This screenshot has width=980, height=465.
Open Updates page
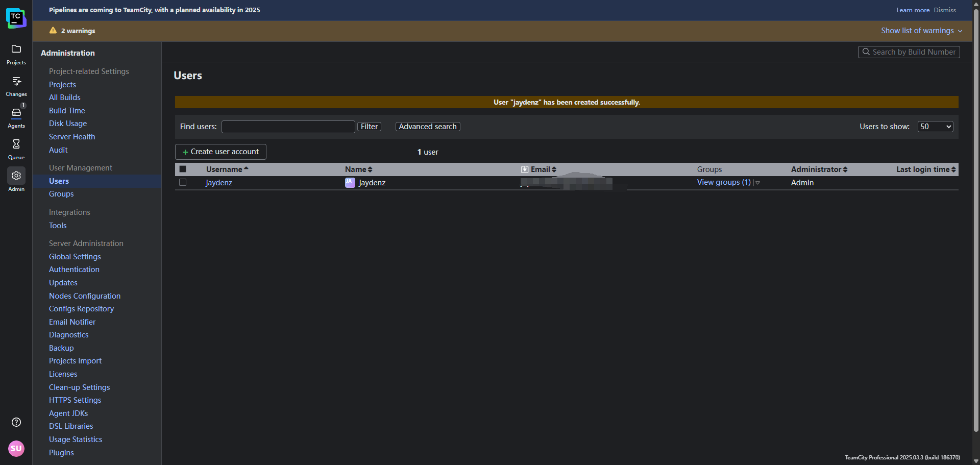click(x=63, y=283)
